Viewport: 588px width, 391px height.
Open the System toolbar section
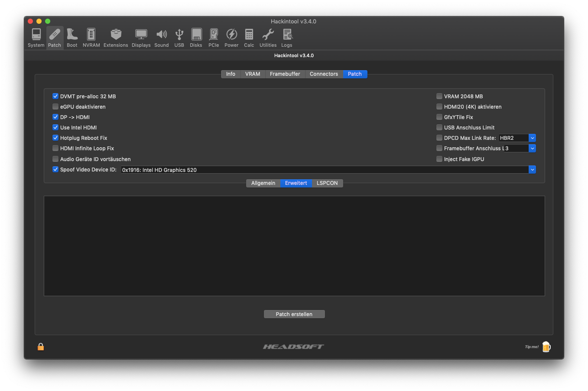[36, 38]
